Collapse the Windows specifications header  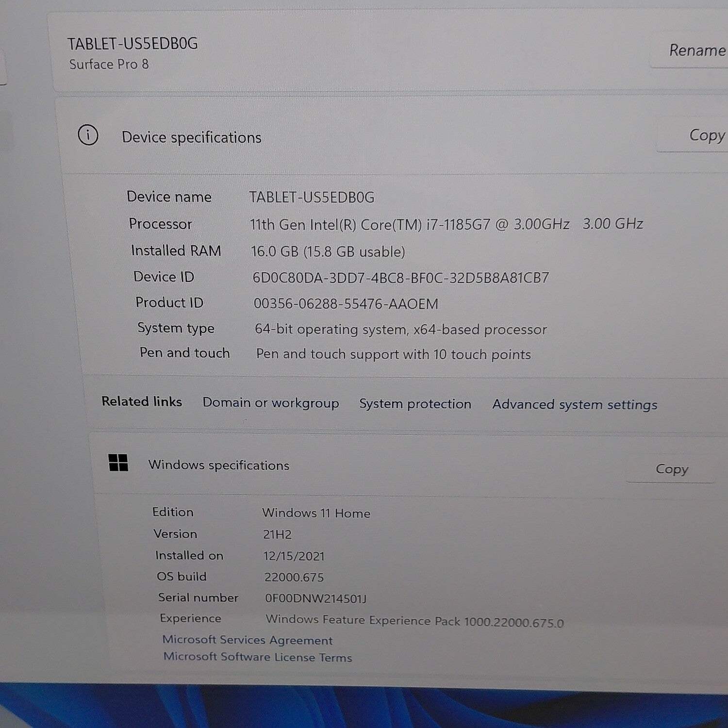click(x=408, y=465)
